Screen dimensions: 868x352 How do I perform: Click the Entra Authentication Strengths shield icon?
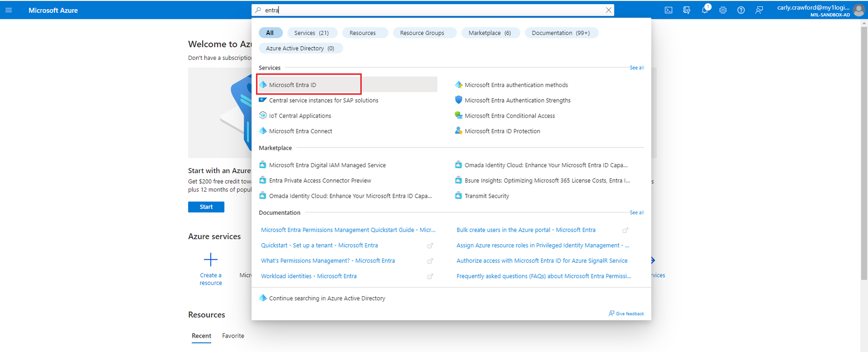(458, 100)
